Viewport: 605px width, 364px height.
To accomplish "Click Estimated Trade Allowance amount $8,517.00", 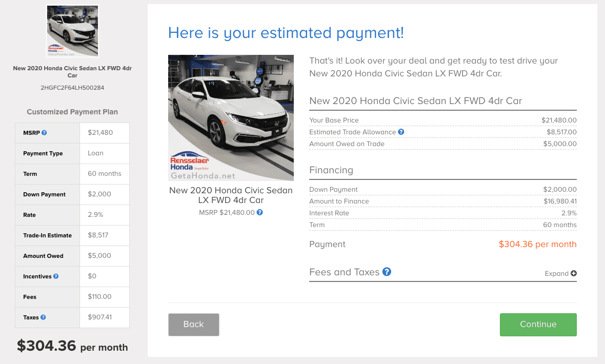I will (561, 132).
